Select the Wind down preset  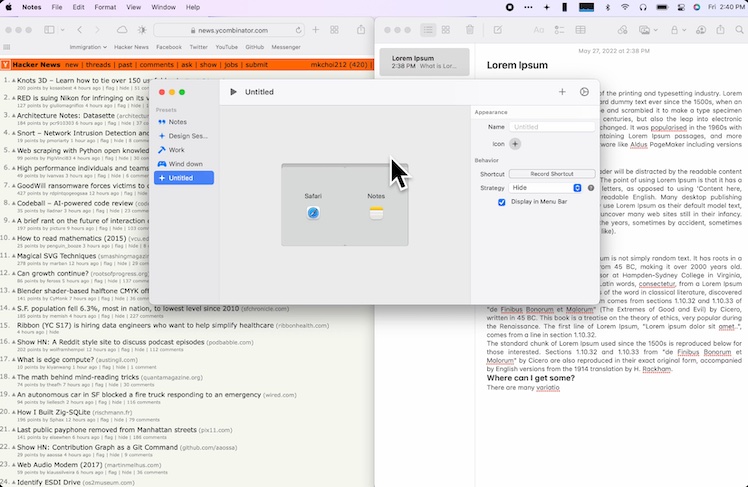185,164
